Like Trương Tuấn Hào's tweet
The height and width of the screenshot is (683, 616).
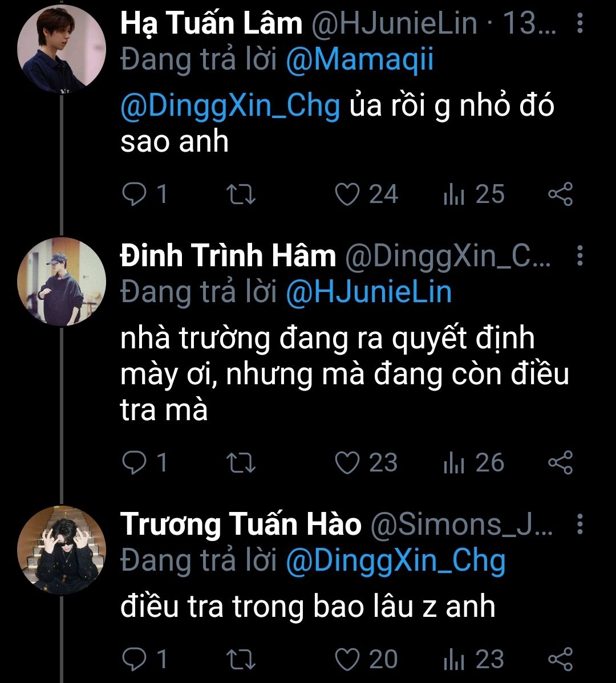pos(346,660)
